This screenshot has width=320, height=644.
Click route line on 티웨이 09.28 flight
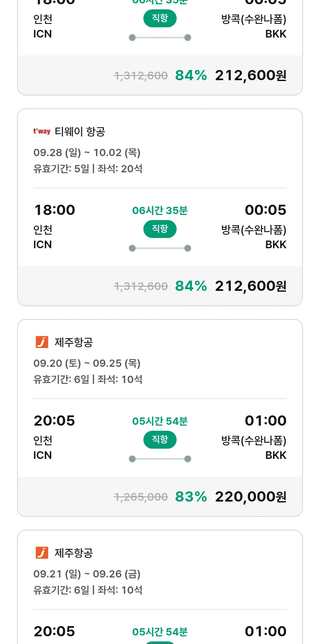point(160,248)
